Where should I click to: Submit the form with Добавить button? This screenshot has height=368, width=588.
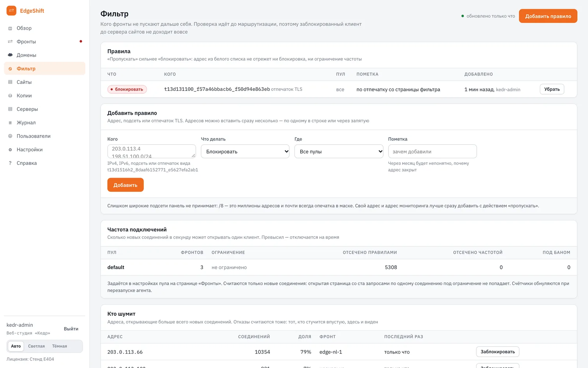pyautogui.click(x=125, y=185)
